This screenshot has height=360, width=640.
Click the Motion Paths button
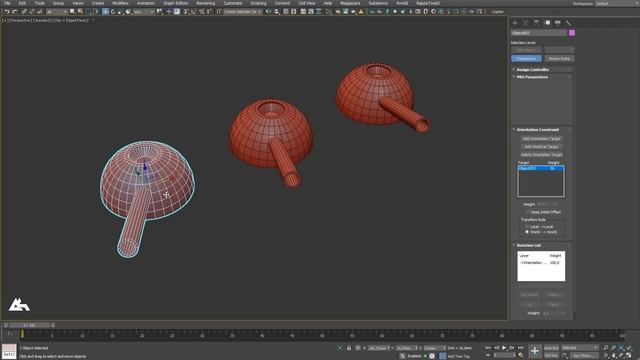click(559, 59)
